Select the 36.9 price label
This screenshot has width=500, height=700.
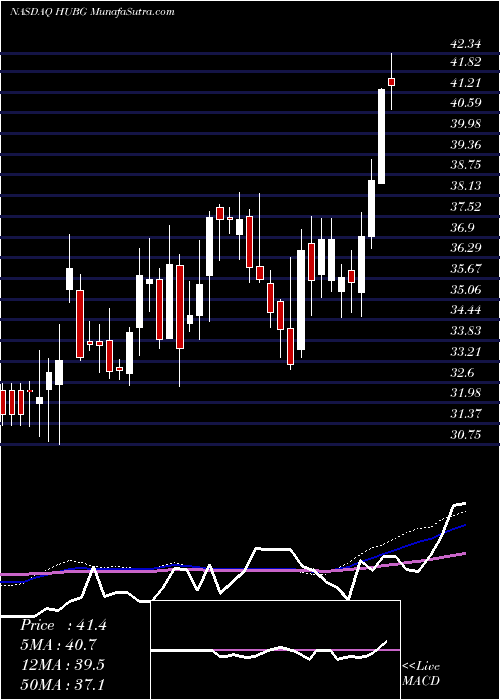click(462, 228)
